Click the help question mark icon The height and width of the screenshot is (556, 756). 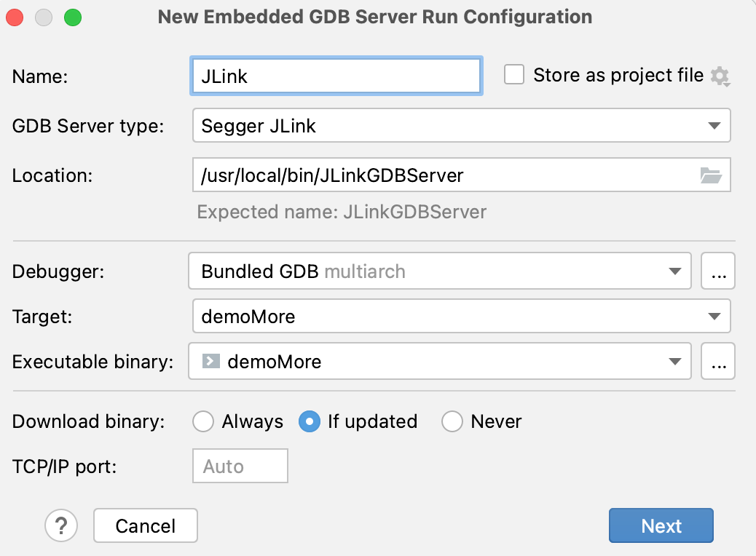point(61,525)
